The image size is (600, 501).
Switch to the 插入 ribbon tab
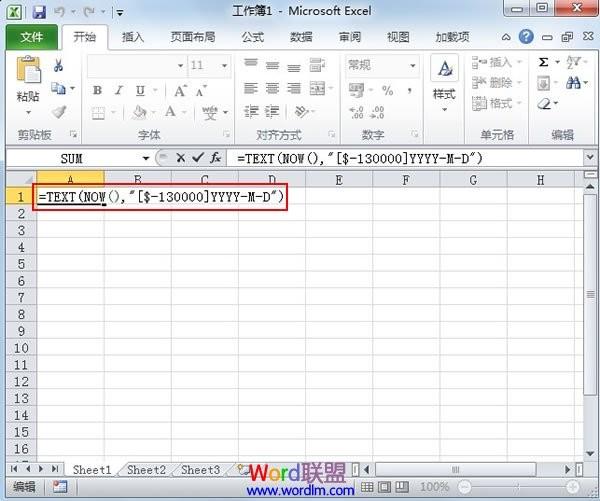click(133, 37)
